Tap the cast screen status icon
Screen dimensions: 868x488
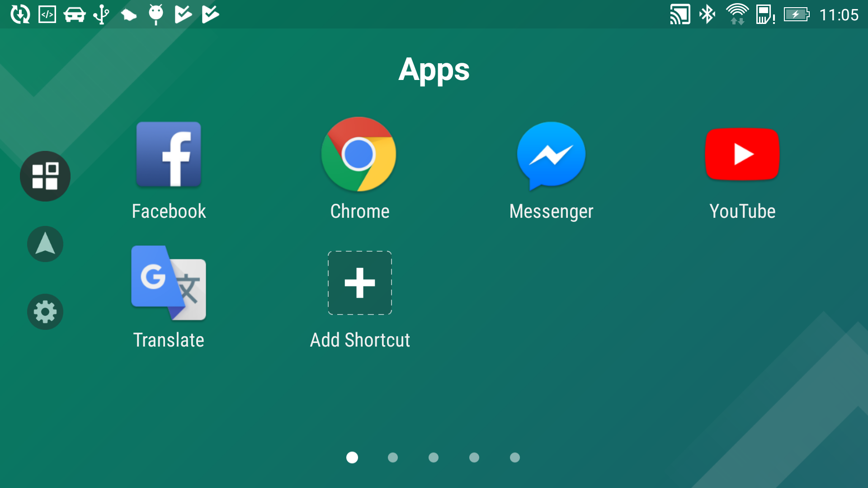click(x=680, y=14)
